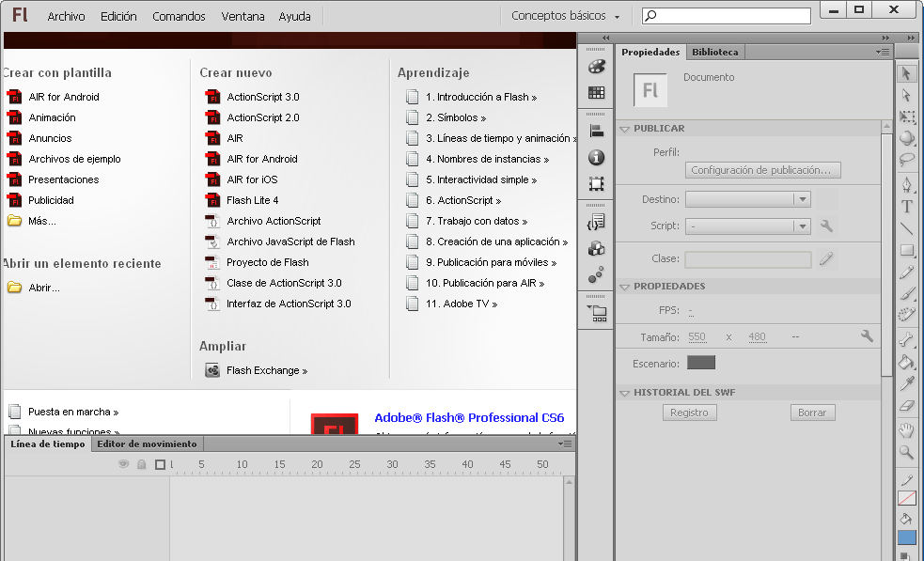Select the Selection tool in the toolbar
The image size is (924, 561).
[907, 72]
